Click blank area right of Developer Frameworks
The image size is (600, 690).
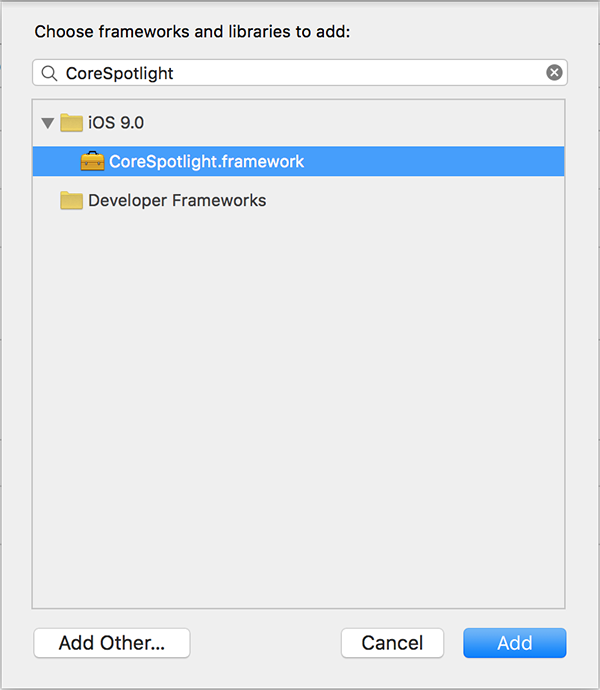(420, 200)
